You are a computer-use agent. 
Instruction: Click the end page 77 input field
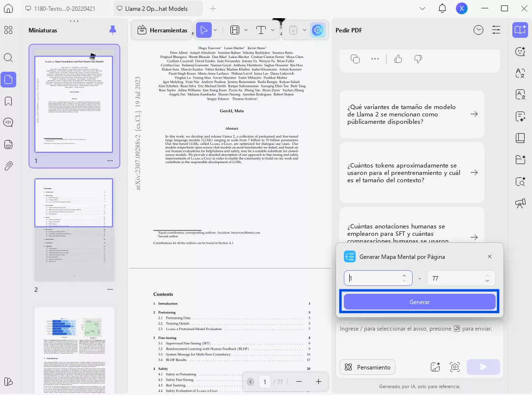tap(461, 278)
